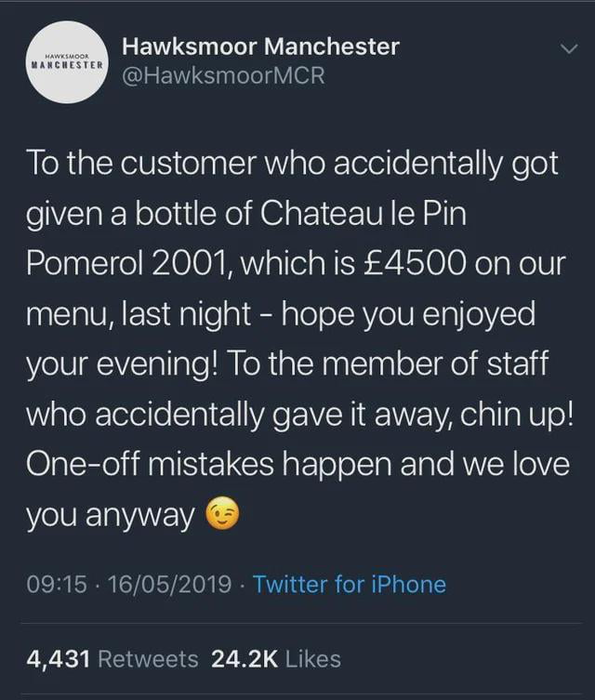The width and height of the screenshot is (595, 700).
Task: Open the Hawksmoor Manchester profile avatar
Action: click(66, 61)
